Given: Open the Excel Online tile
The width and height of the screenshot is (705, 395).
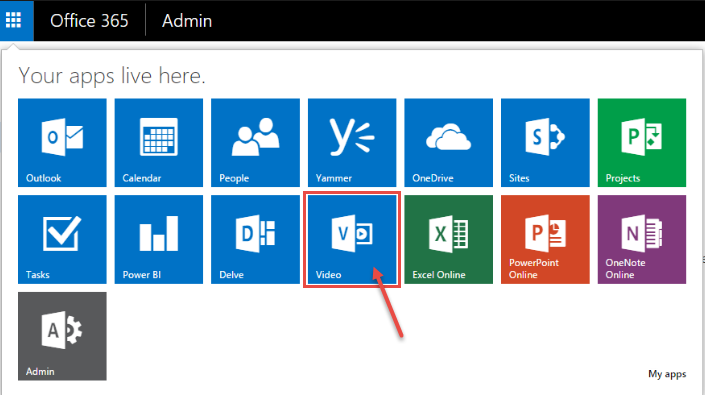Looking at the screenshot, I should point(448,239).
